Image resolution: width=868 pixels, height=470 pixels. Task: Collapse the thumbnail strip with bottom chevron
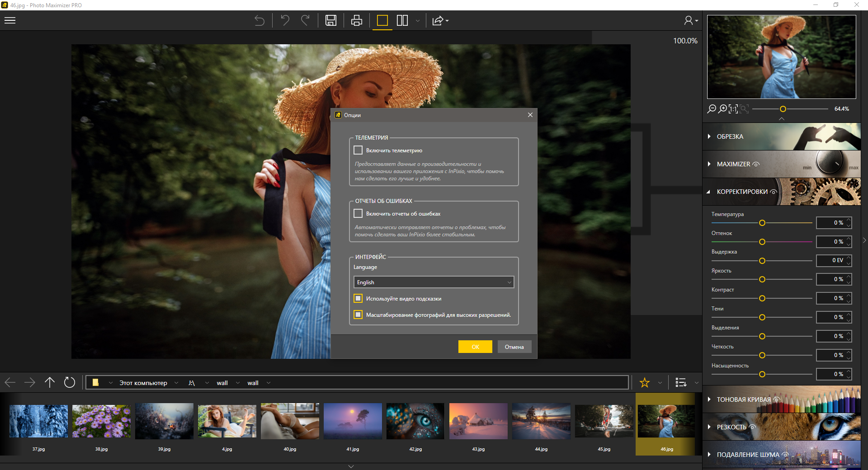pyautogui.click(x=351, y=466)
